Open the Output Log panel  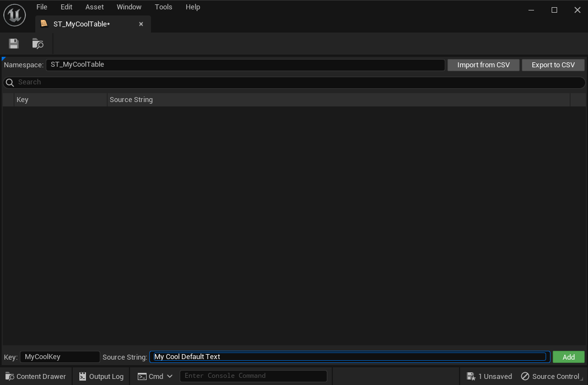pyautogui.click(x=101, y=376)
